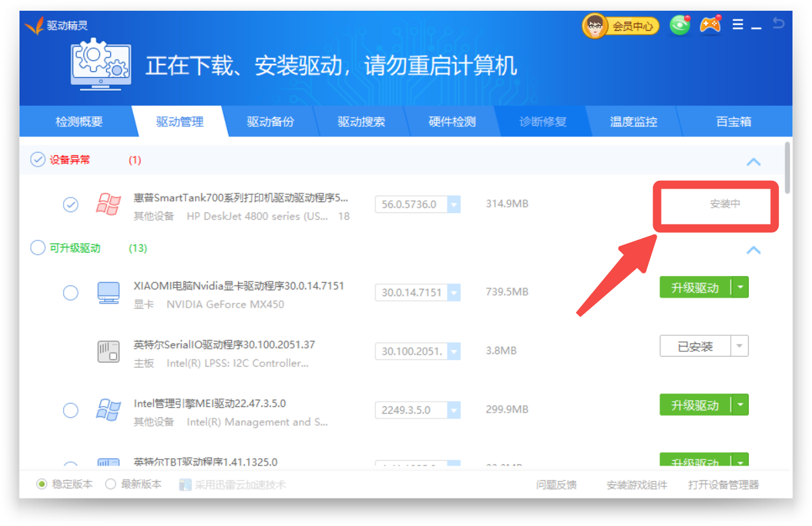Open the hamburger main menu icon
Image resolution: width=812 pixels, height=526 pixels.
[737, 25]
